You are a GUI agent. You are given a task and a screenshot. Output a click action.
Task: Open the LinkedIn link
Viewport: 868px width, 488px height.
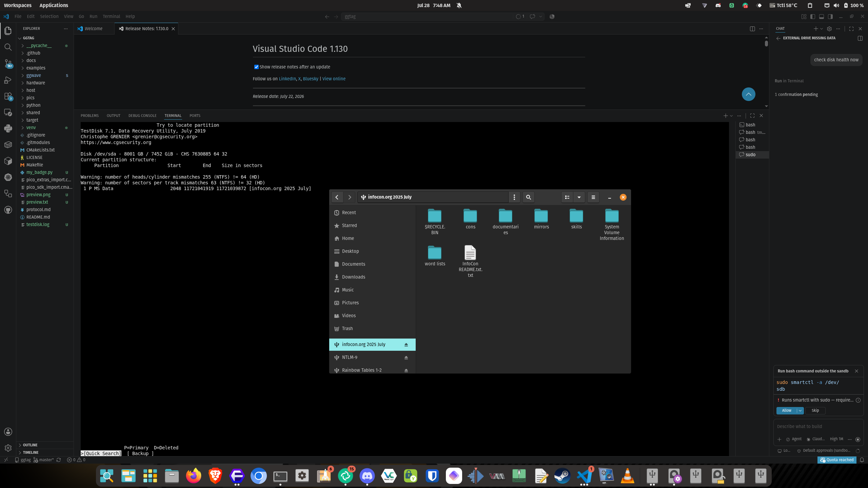click(x=287, y=79)
